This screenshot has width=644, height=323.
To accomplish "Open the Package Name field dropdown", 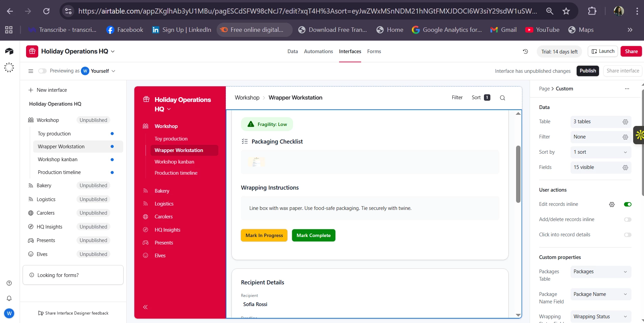I will 601,295.
